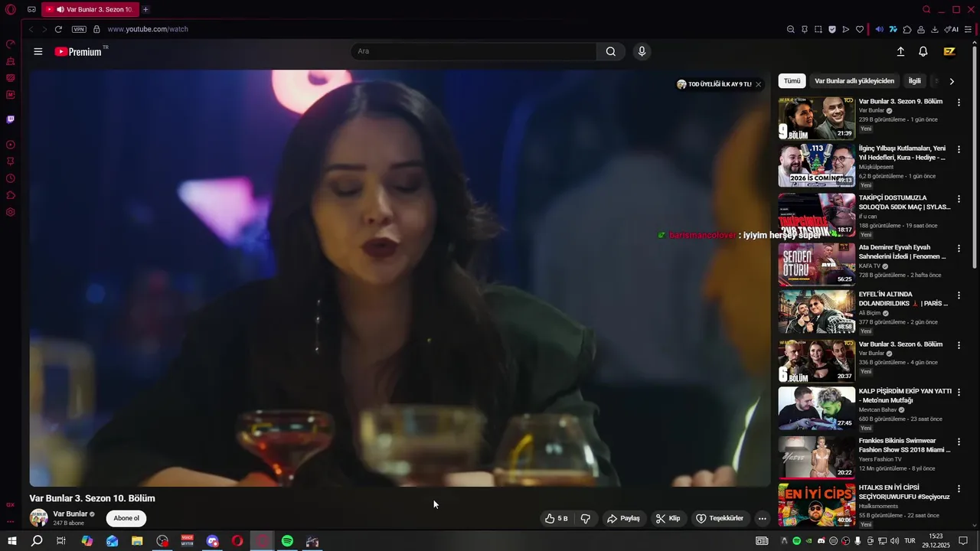Viewport: 980px width, 551px height.
Task: Open browser AI assistant icon
Action: click(x=952, y=29)
